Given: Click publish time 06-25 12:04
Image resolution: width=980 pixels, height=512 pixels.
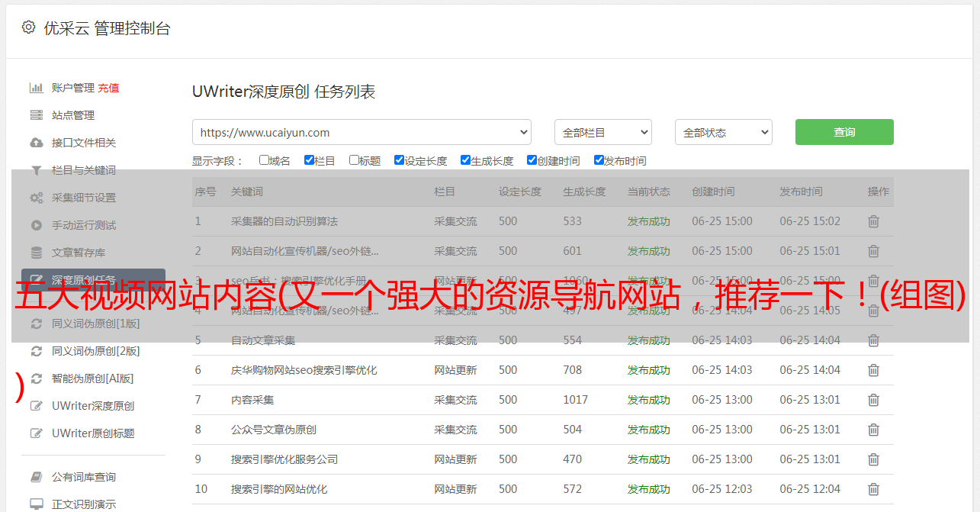Looking at the screenshot, I should (810, 489).
